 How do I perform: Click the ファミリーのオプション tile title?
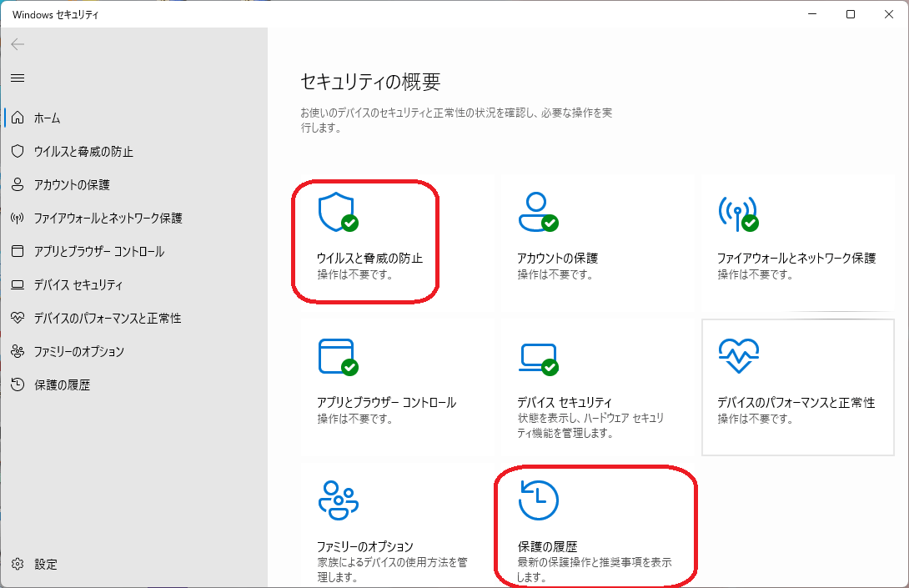365,546
